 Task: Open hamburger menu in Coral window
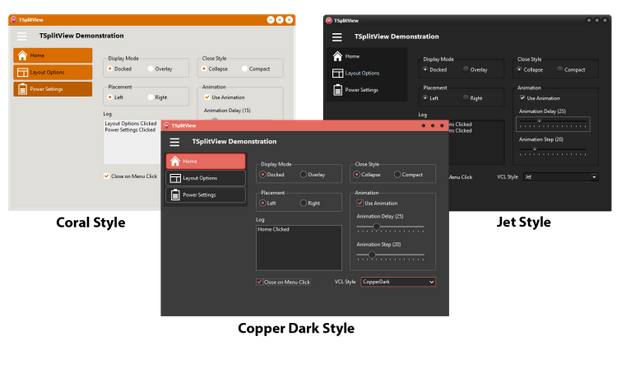[x=22, y=36]
